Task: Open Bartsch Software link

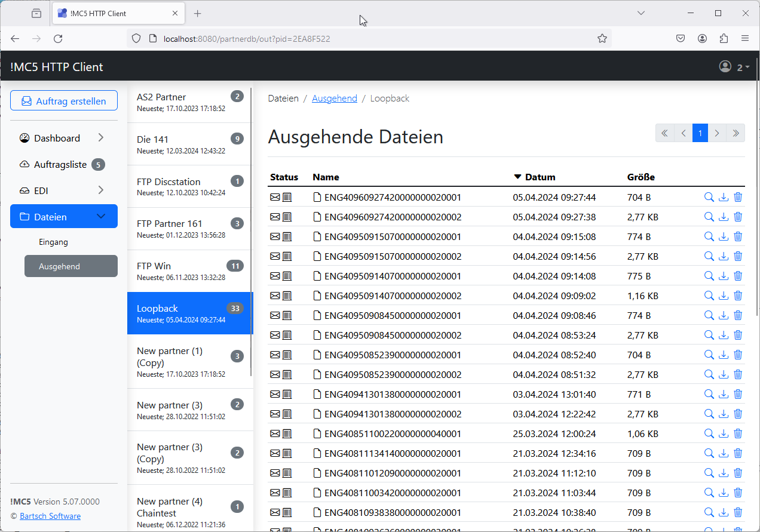Action: pos(50,516)
